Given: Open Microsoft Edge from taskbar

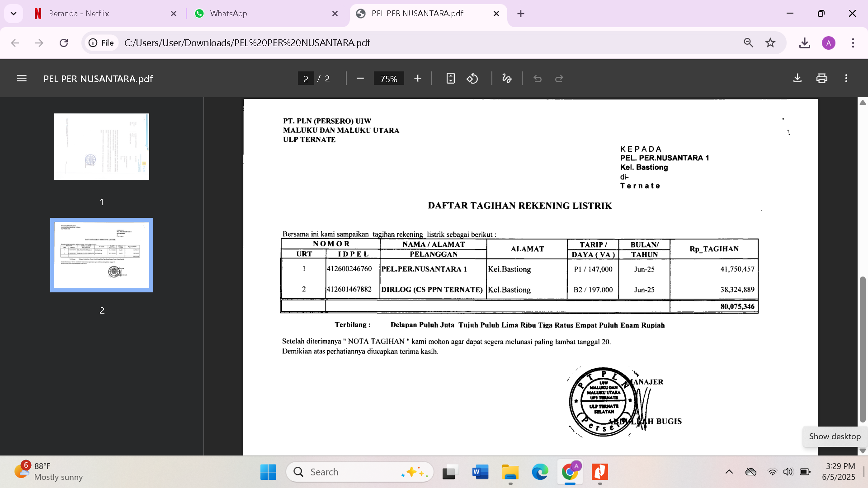Looking at the screenshot, I should (x=540, y=472).
